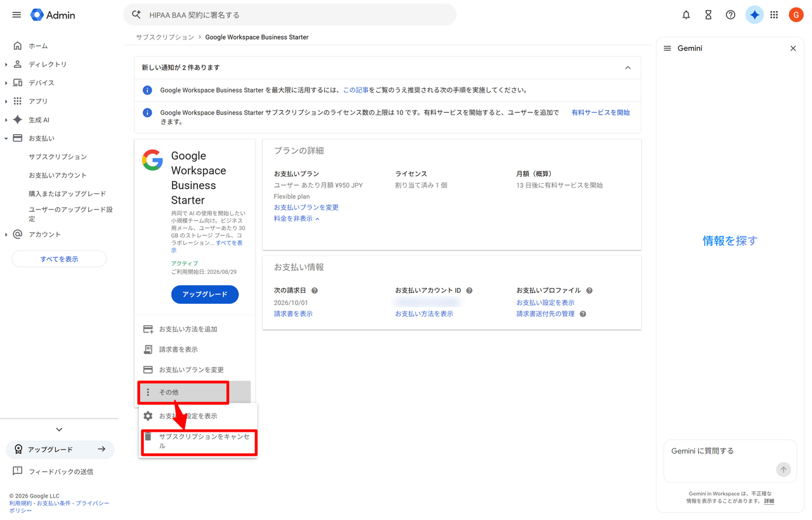Click 請求書を表示 link under 次の請求日

click(x=293, y=314)
